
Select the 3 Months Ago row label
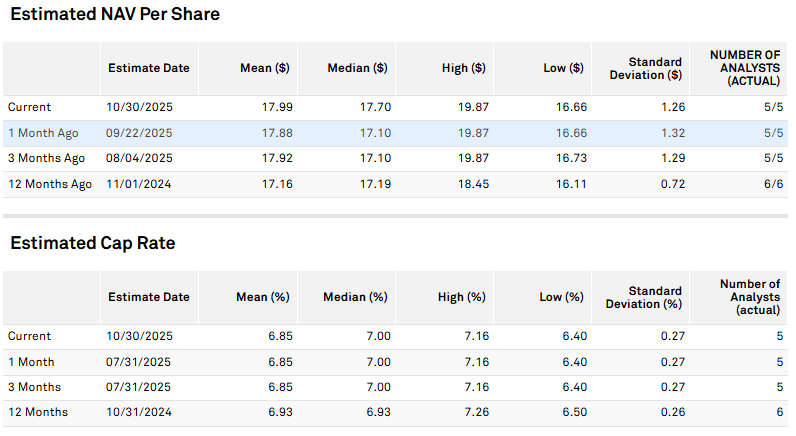pos(42,158)
